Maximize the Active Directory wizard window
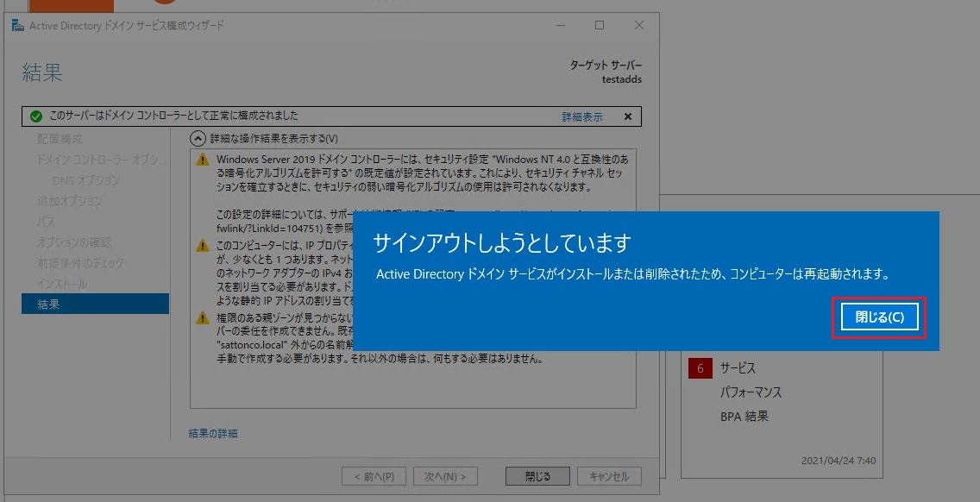Image resolution: width=980 pixels, height=502 pixels. pos(600,26)
